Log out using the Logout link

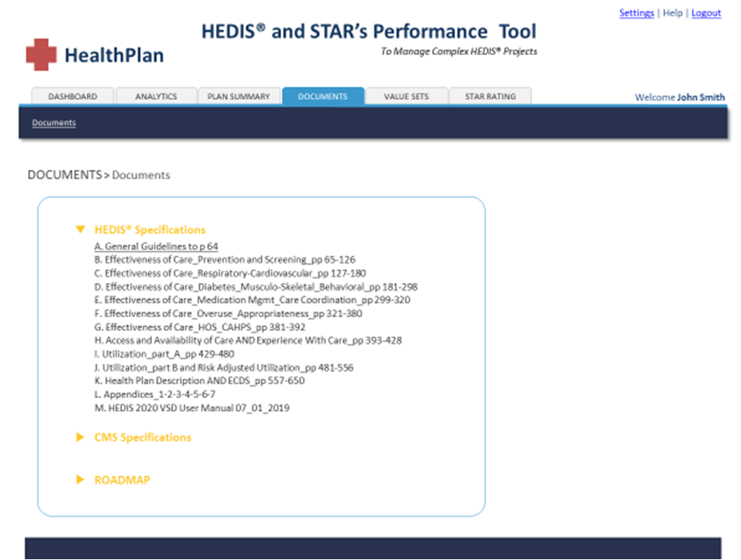[x=706, y=13]
